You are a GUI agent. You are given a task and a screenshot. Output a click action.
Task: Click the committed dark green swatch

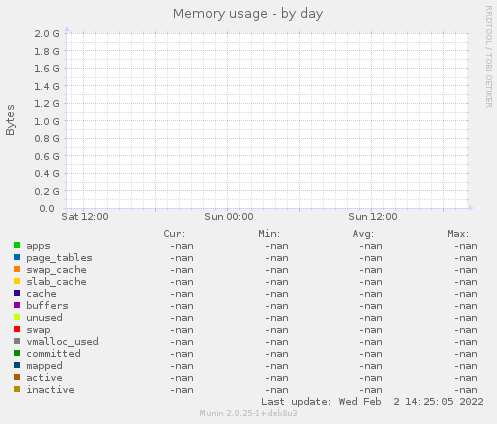(17, 353)
